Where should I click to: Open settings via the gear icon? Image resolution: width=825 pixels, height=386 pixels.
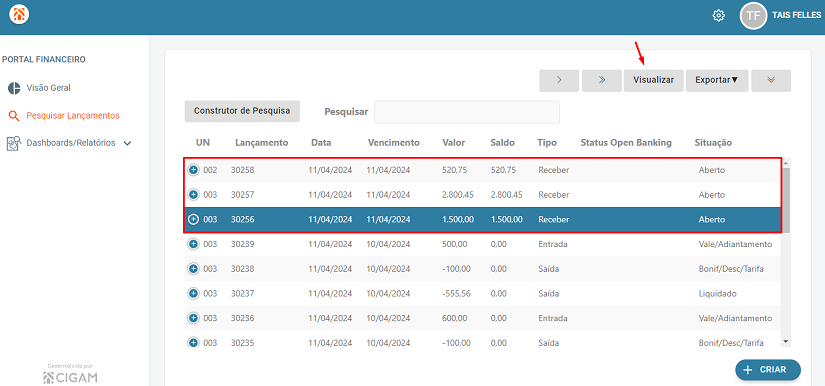tap(718, 16)
